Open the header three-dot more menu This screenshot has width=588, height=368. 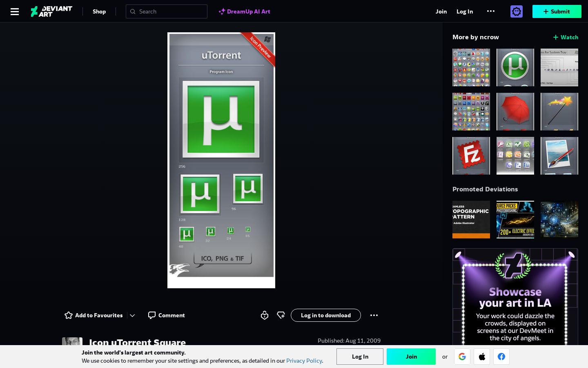pyautogui.click(x=491, y=11)
